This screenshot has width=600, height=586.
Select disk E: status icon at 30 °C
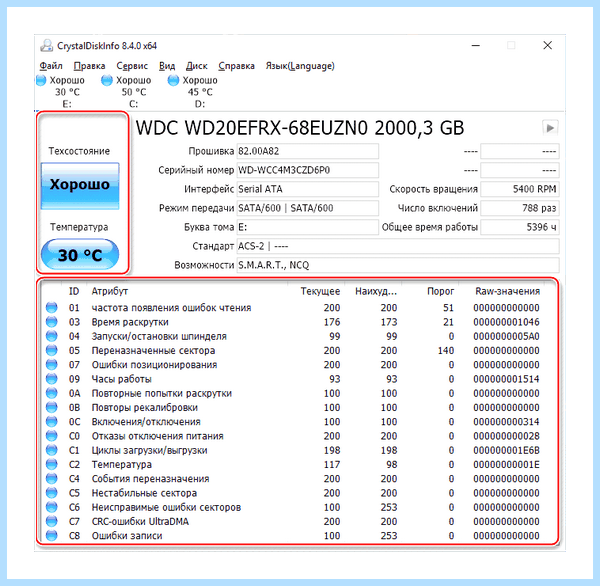coord(41,80)
